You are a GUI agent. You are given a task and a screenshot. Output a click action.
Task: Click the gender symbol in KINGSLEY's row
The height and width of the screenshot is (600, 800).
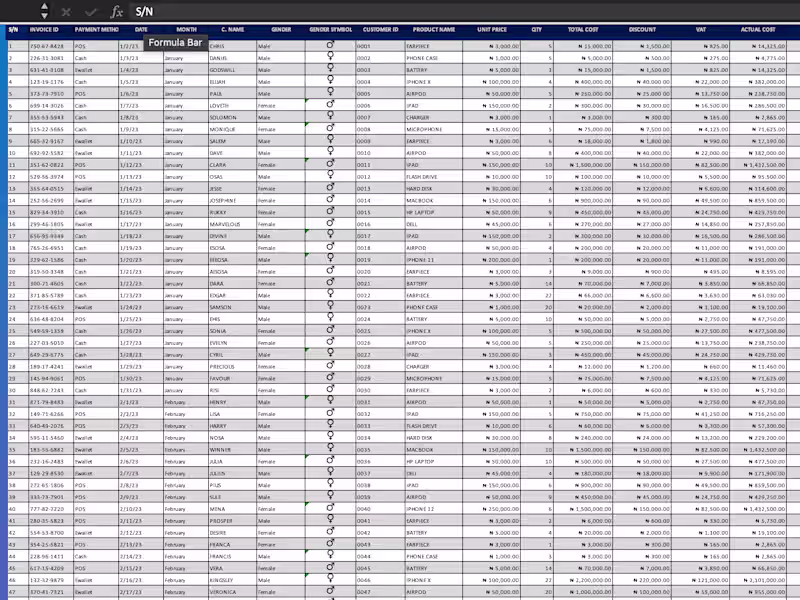[x=331, y=578]
